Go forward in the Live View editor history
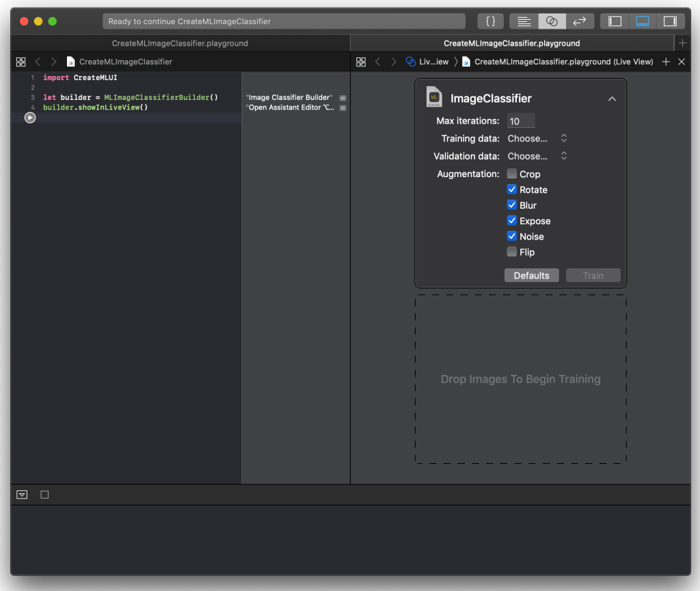 pyautogui.click(x=393, y=62)
